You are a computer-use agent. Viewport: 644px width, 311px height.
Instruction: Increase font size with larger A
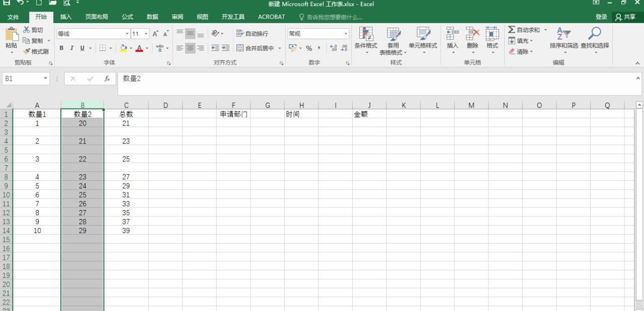tap(155, 34)
